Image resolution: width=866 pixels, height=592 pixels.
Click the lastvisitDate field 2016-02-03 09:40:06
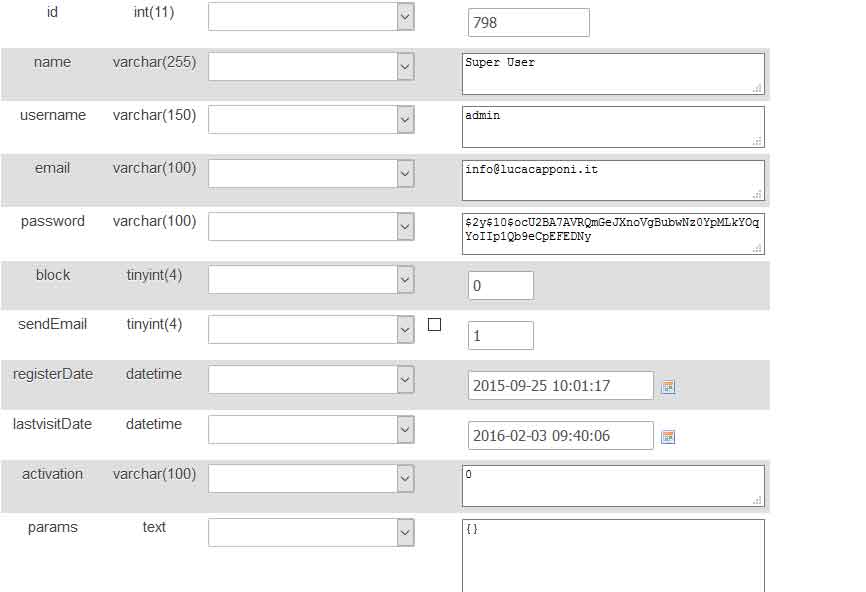pyautogui.click(x=560, y=436)
